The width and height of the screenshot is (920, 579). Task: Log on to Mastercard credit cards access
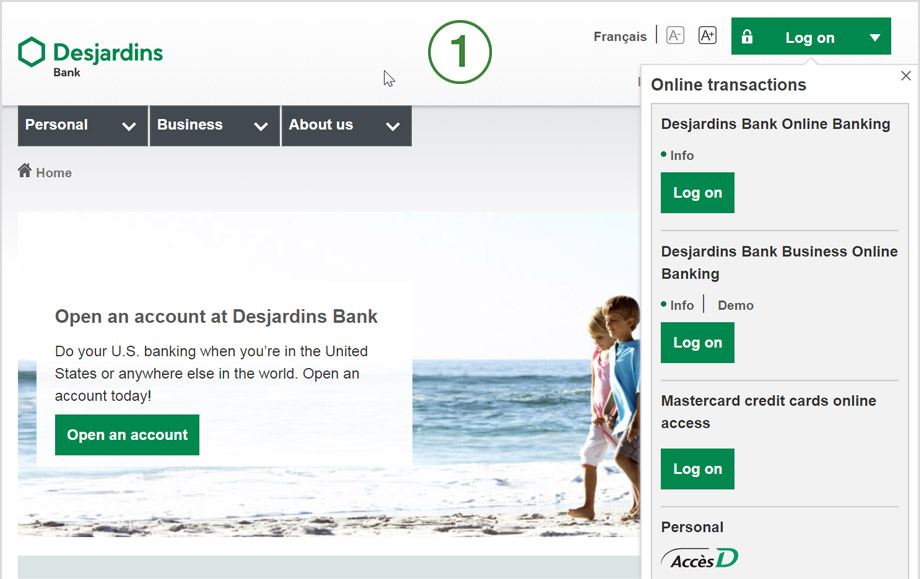[x=698, y=469]
